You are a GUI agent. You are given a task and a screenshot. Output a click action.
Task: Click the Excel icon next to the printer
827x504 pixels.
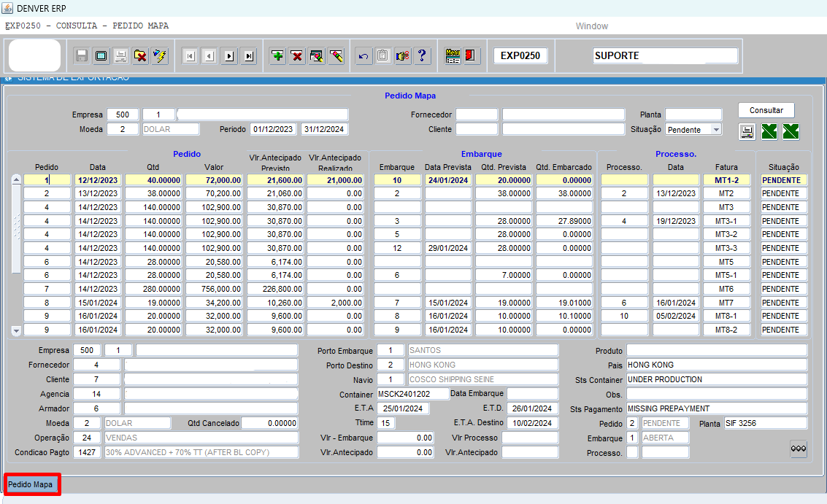coord(769,132)
